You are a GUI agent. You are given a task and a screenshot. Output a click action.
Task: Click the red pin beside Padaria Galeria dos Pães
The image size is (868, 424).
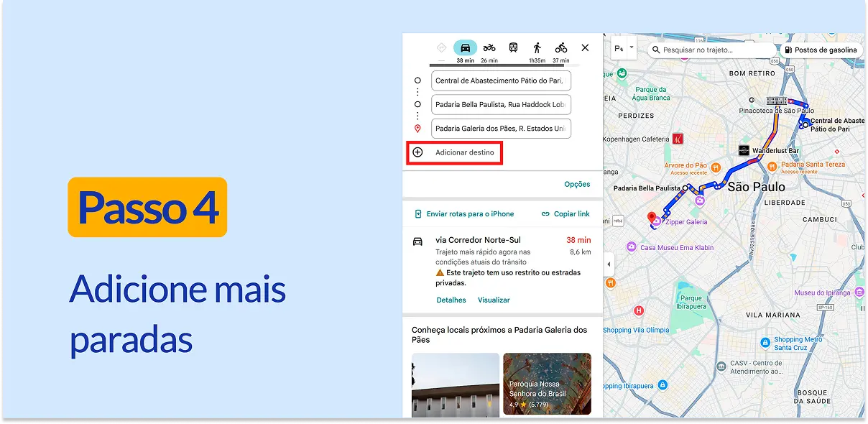pos(418,128)
